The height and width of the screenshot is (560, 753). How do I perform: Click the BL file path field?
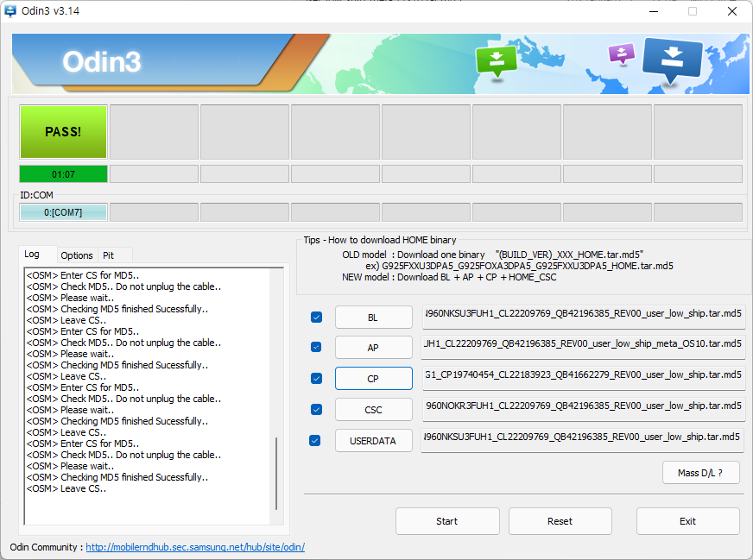[x=584, y=316]
